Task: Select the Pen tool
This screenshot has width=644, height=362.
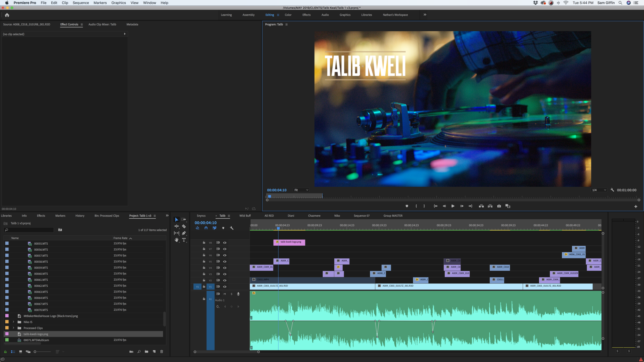Action: tap(184, 233)
